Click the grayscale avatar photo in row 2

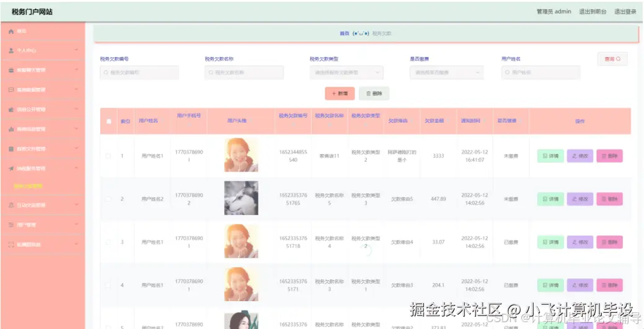coord(241,198)
